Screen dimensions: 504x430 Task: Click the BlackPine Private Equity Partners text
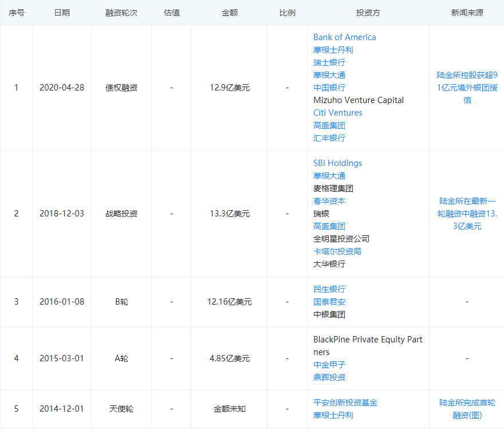(368, 346)
